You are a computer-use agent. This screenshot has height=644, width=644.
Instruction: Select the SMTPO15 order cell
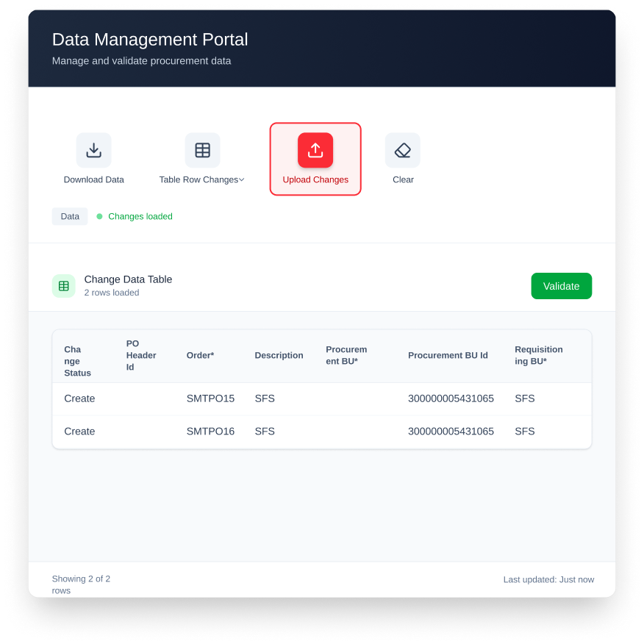tap(210, 398)
